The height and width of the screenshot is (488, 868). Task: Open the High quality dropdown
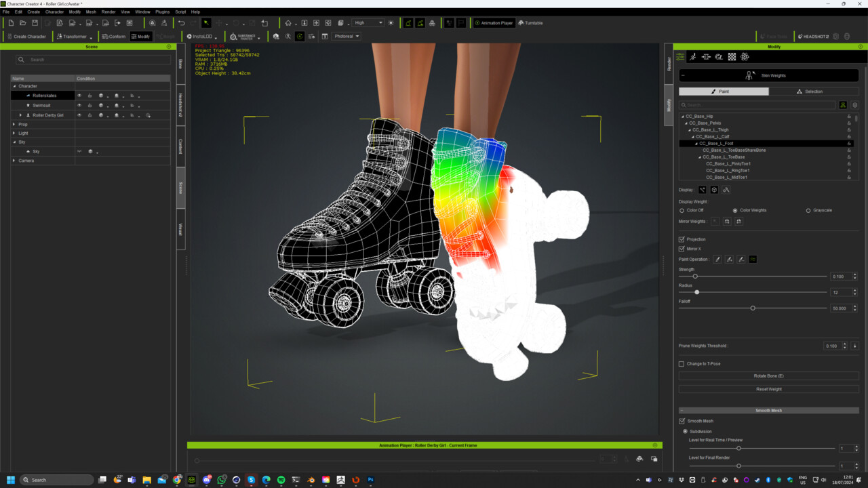(368, 23)
